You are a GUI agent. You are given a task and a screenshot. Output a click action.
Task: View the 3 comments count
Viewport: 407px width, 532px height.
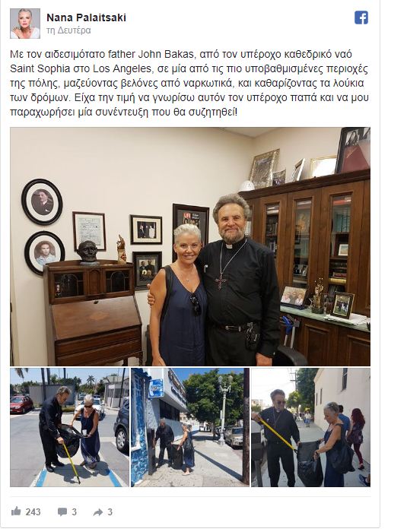tap(74, 512)
